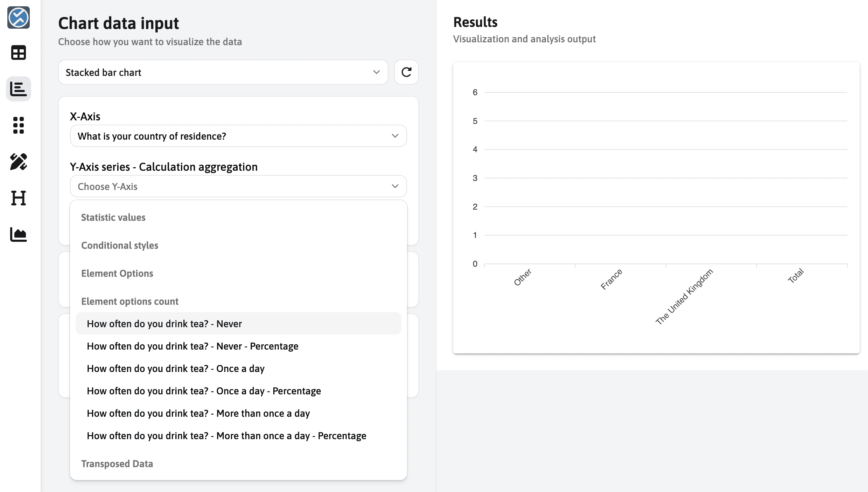868x492 pixels.
Task: Select 'How often do you drink tea? - Never'
Action: [x=164, y=324]
